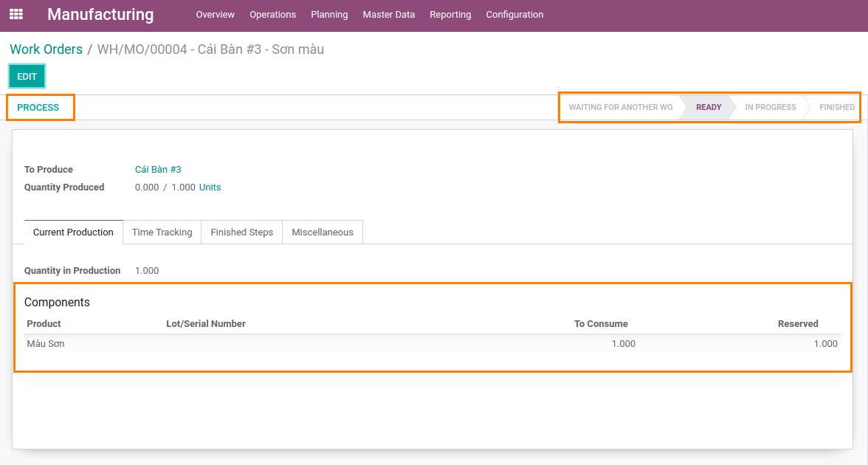
Task: Click the Lot/Serial Number column header
Action: (206, 324)
